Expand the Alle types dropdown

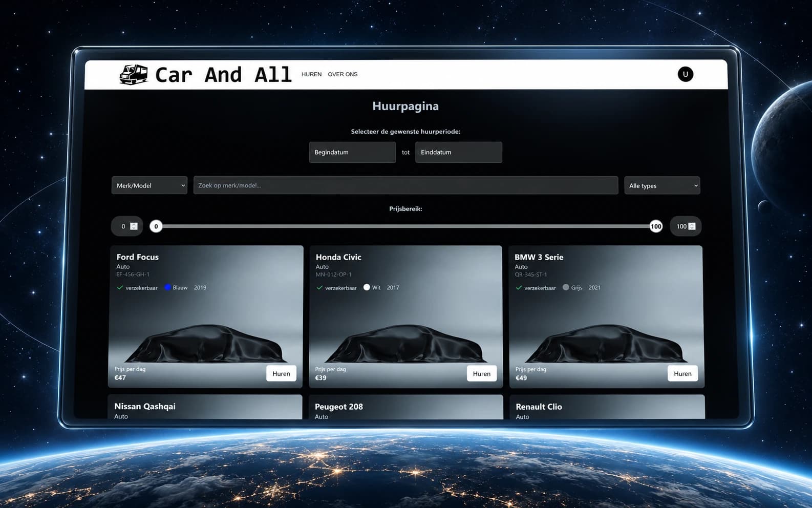tap(662, 185)
